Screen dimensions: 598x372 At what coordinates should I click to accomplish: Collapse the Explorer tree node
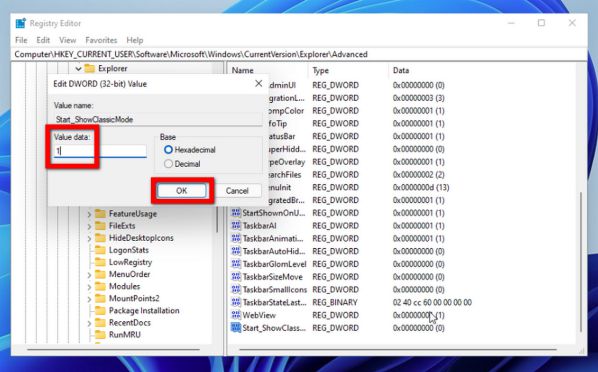click(x=78, y=69)
